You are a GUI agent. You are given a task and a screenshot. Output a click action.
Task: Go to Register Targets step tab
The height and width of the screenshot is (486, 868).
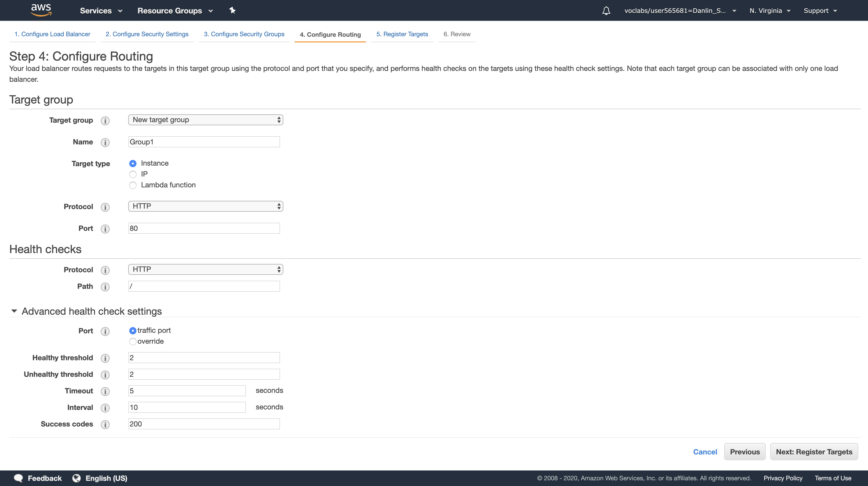pos(402,34)
